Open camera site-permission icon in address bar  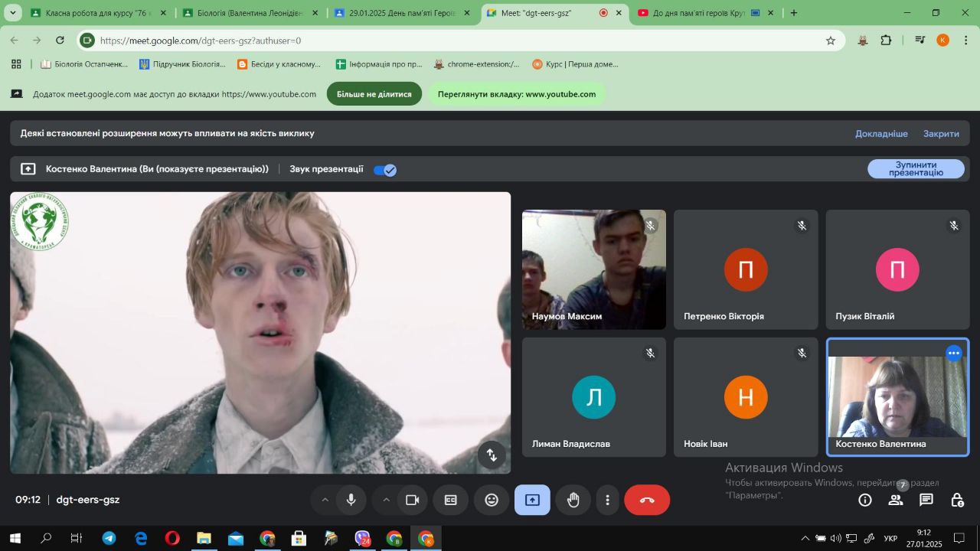point(87,41)
